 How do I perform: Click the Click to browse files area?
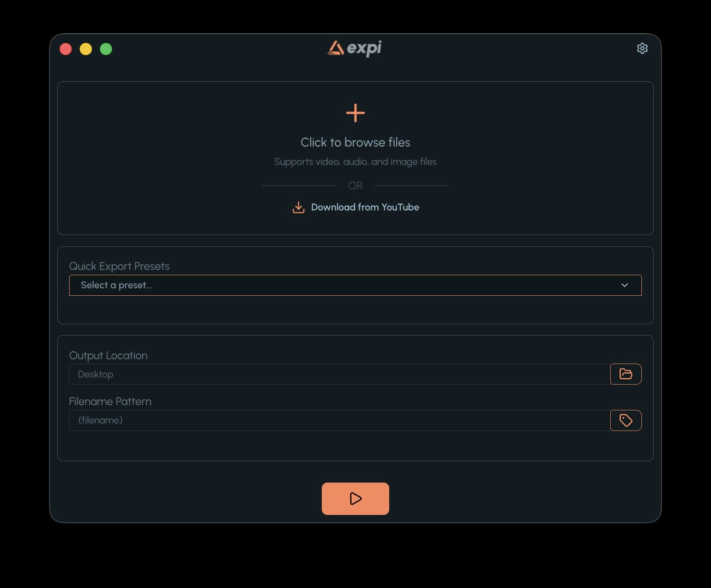point(355,142)
